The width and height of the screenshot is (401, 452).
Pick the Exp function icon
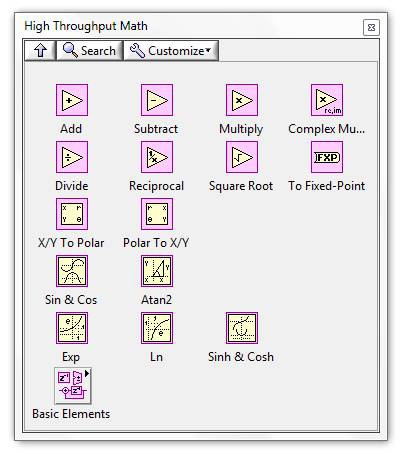pos(72,328)
